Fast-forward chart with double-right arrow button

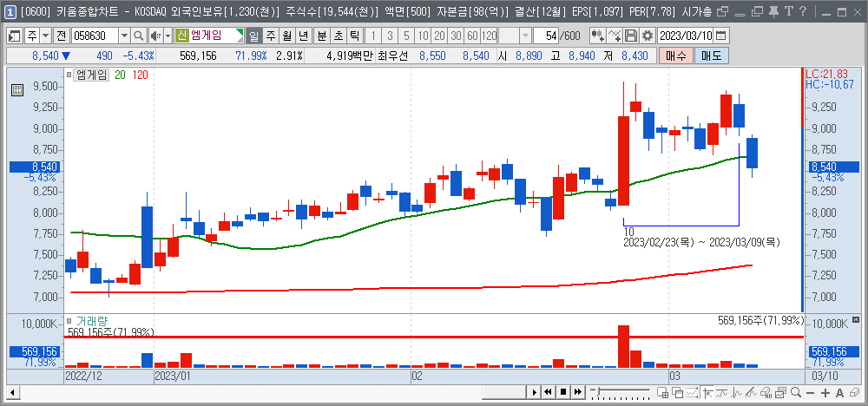point(577,393)
